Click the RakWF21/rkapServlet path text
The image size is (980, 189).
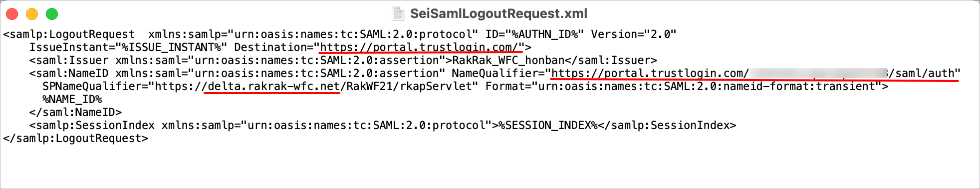click(406, 86)
